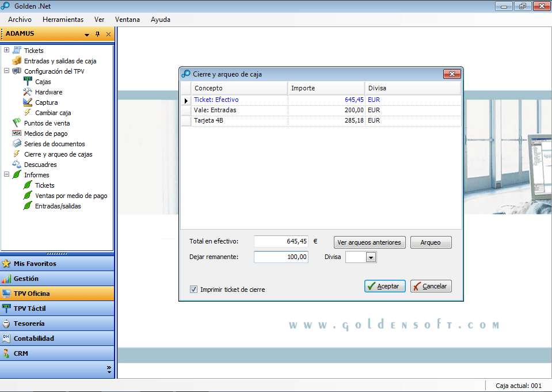This screenshot has height=392, width=552.
Task: Click the Dejar remanente input field
Action: pos(281,257)
